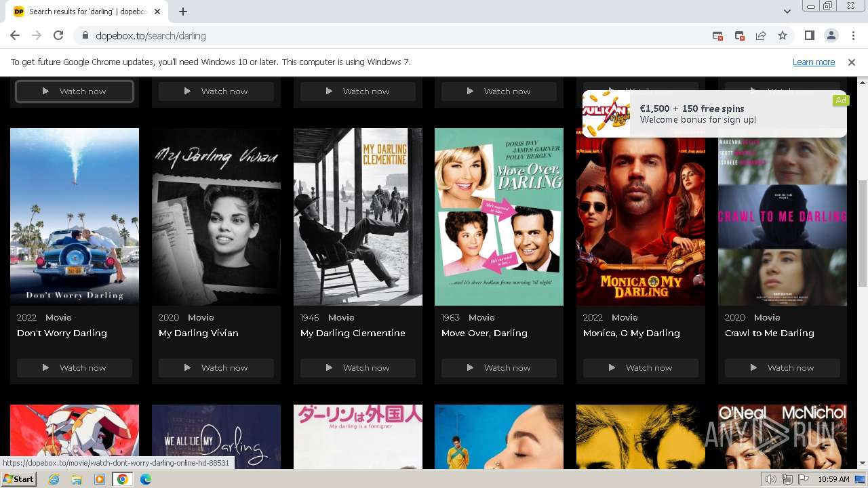Dismiss the Chrome update notice
This screenshot has height=488, width=868.
[x=852, y=62]
